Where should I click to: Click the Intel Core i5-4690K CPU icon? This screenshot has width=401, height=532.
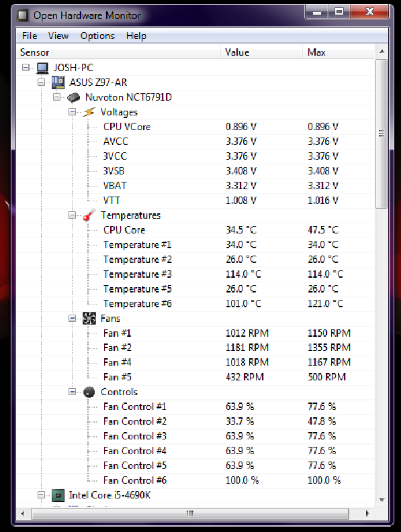click(x=58, y=495)
